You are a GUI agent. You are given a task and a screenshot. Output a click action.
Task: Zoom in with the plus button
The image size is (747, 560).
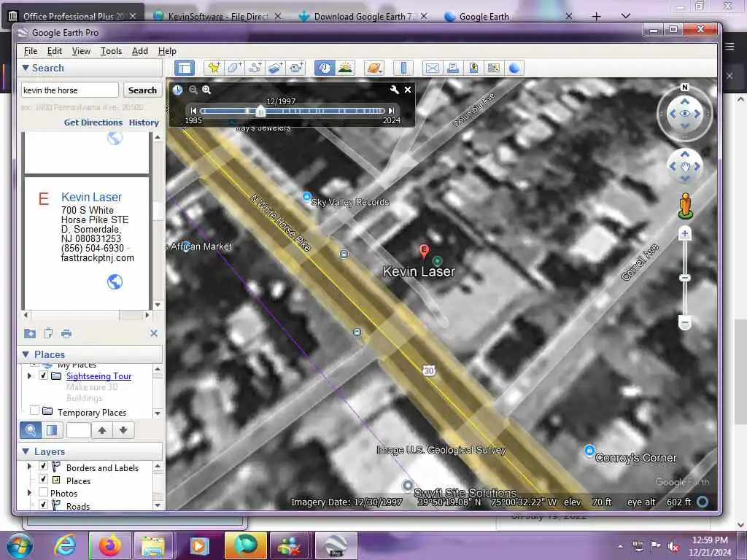[x=684, y=233]
